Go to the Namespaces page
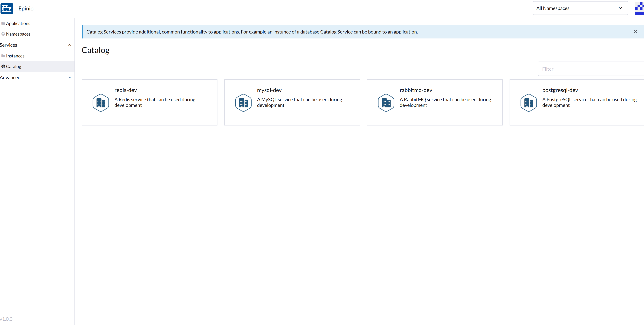 [18, 34]
